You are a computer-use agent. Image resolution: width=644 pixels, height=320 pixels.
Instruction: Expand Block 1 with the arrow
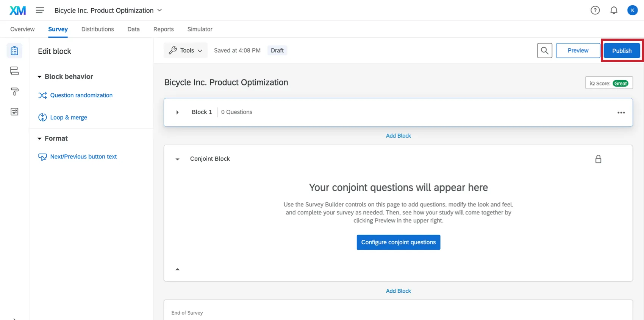tap(177, 112)
